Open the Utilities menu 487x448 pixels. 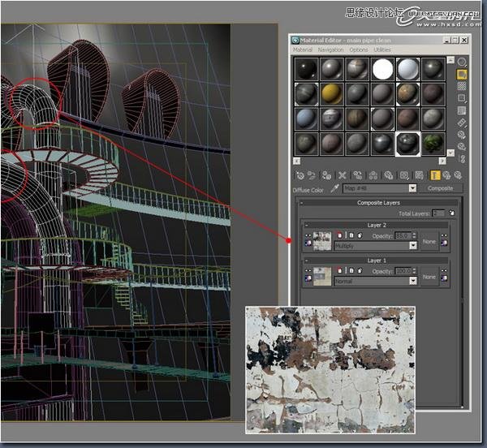click(381, 50)
